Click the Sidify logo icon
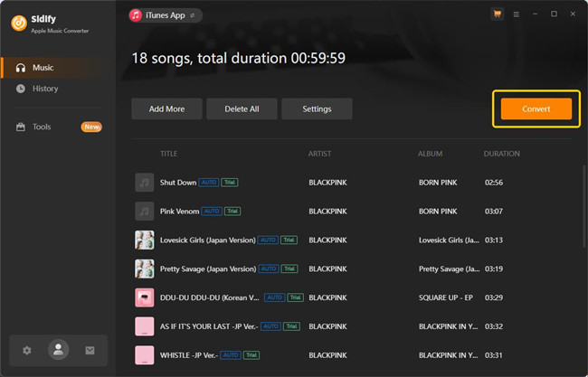This screenshot has width=588, height=377. click(x=19, y=24)
